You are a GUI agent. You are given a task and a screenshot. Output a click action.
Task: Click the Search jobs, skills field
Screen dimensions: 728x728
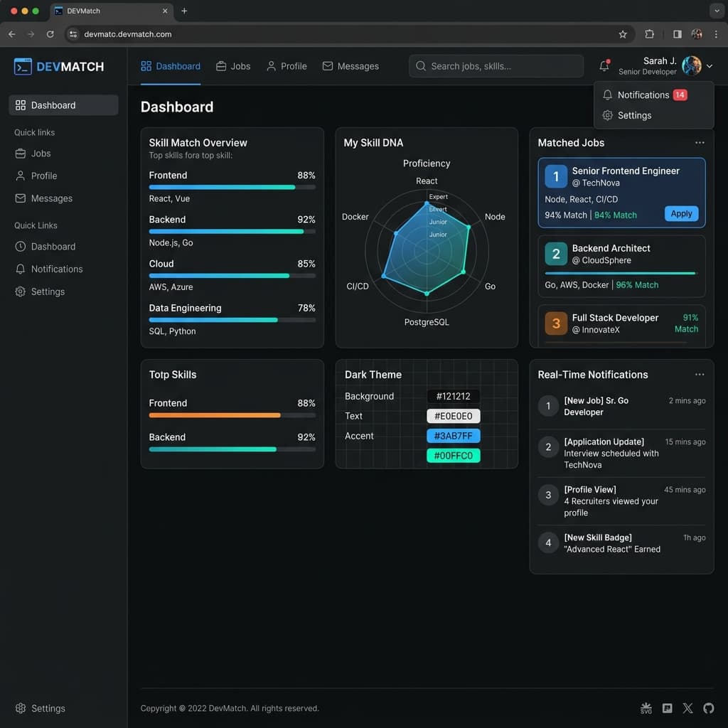(496, 66)
